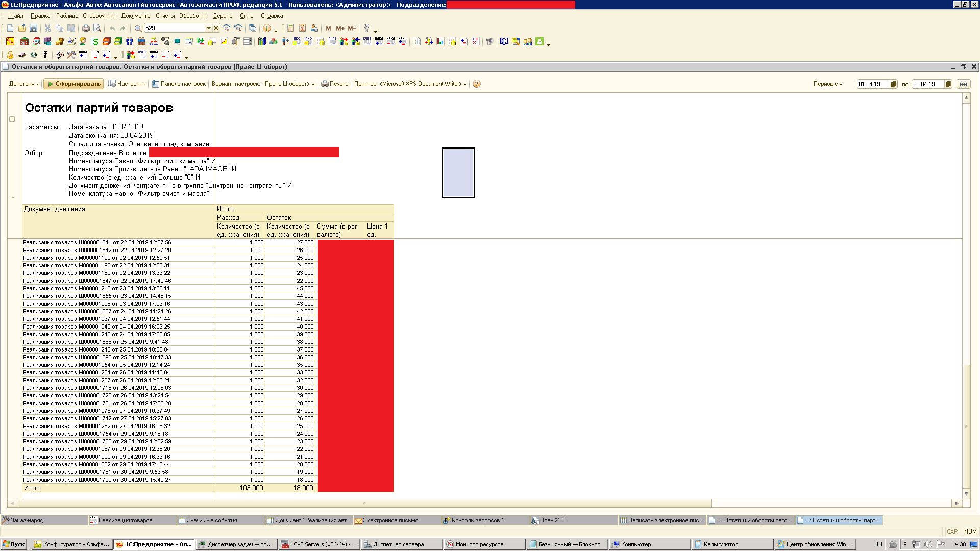
Task: Click the Пуск start button
Action: tap(14, 544)
